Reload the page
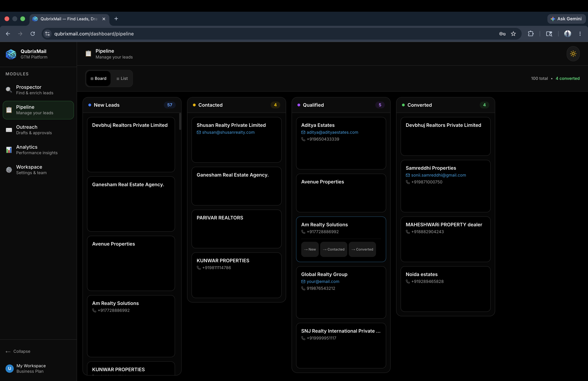Viewport: 588px width, 381px height. coord(33,34)
